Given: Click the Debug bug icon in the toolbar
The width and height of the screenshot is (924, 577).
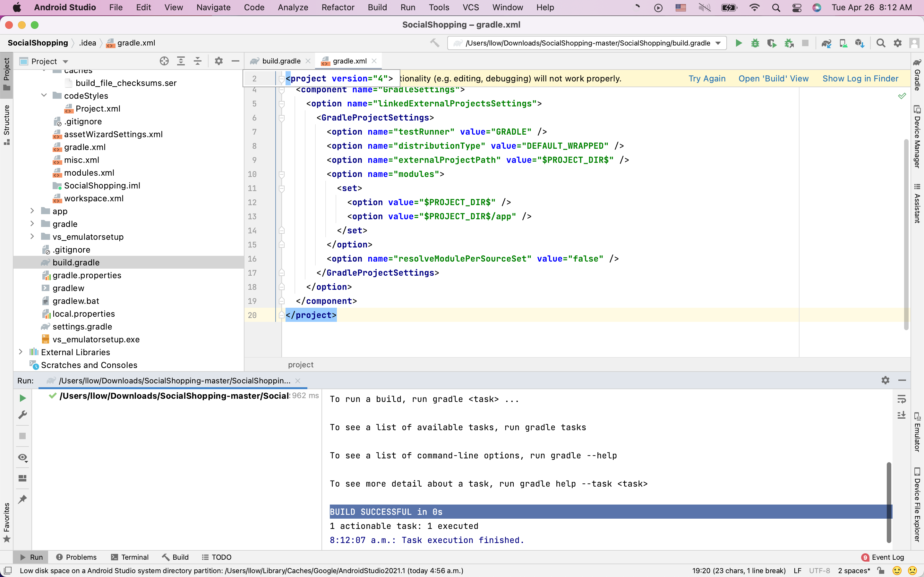Looking at the screenshot, I should 755,43.
